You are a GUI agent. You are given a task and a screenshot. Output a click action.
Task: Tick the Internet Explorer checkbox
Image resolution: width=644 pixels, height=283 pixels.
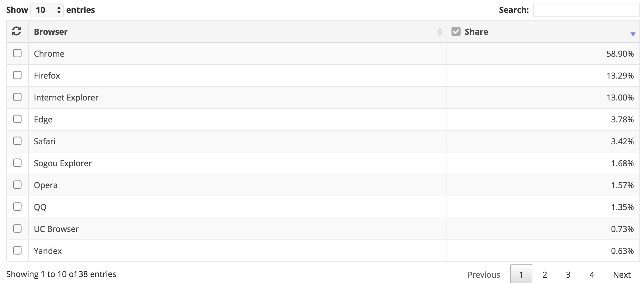point(17,97)
